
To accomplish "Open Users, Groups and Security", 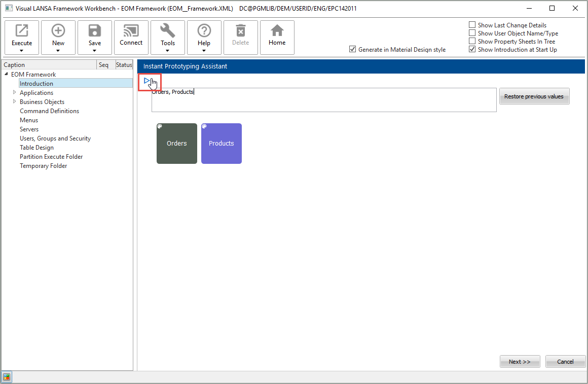I will pyautogui.click(x=55, y=138).
